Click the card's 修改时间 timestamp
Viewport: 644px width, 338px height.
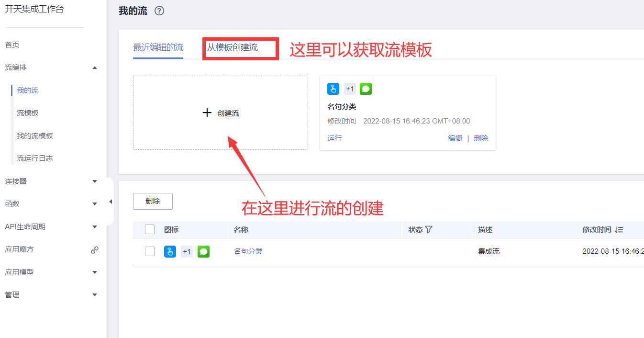click(x=416, y=121)
